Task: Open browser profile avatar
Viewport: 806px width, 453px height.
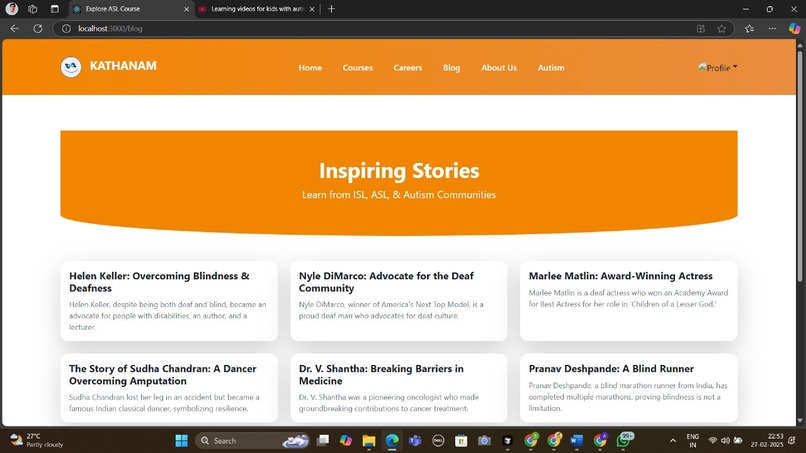Action: click(12, 9)
